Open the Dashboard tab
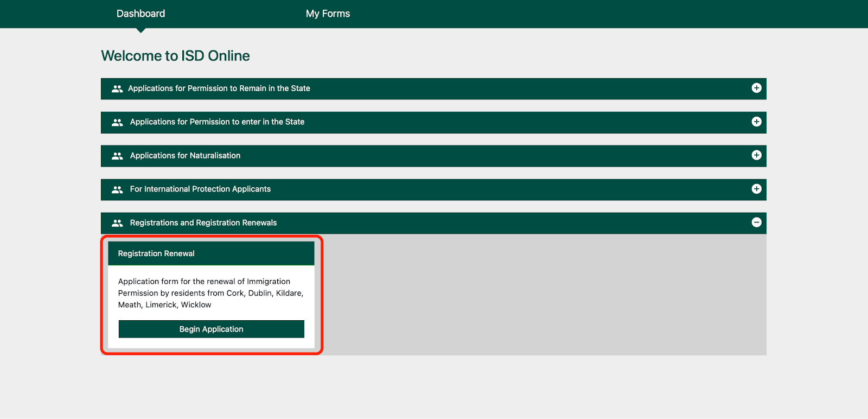 click(141, 14)
